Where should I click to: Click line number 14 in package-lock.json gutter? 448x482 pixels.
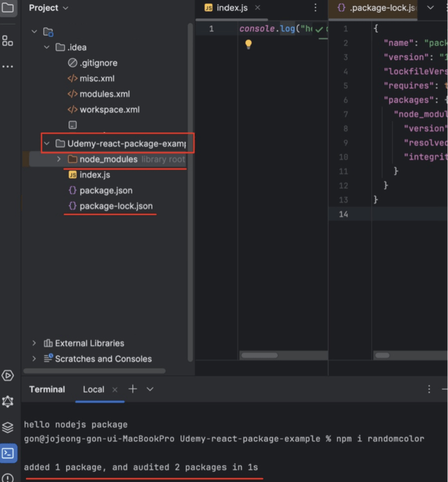pyautogui.click(x=344, y=214)
